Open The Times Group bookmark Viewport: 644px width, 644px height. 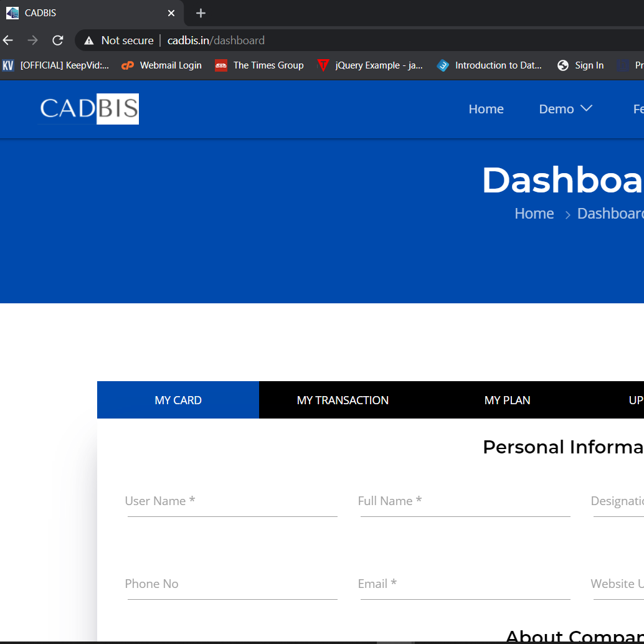point(260,65)
